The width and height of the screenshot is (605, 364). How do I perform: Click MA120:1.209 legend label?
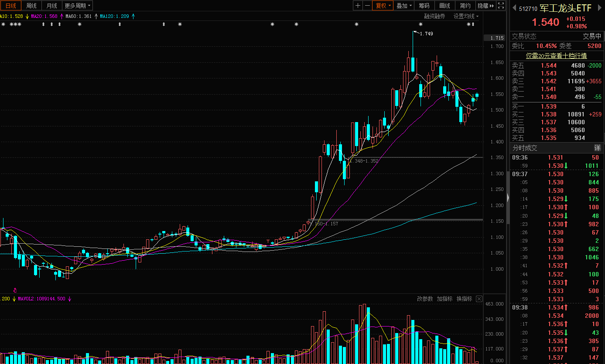pos(115,16)
